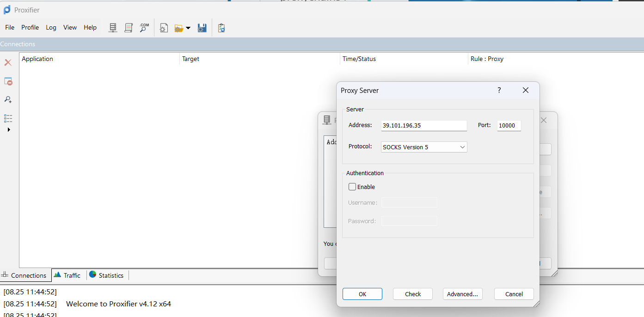This screenshot has width=644, height=317.
Task: Switch to the Statistics tab
Action: click(107, 275)
